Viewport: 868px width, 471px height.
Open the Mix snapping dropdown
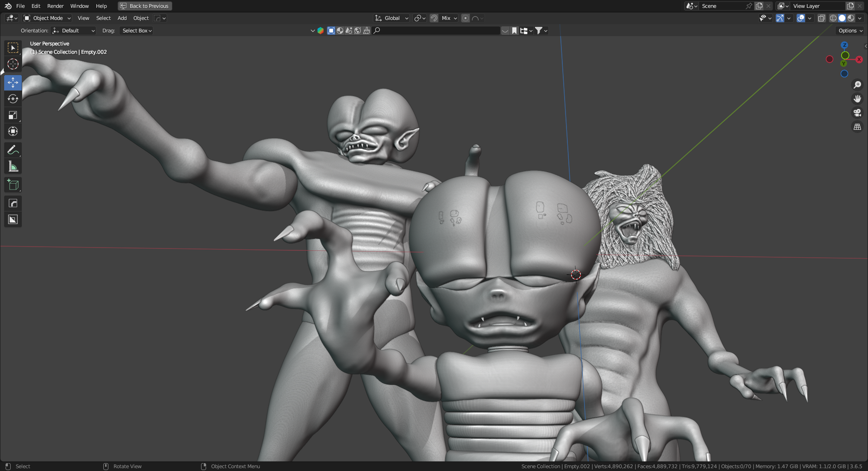click(449, 18)
